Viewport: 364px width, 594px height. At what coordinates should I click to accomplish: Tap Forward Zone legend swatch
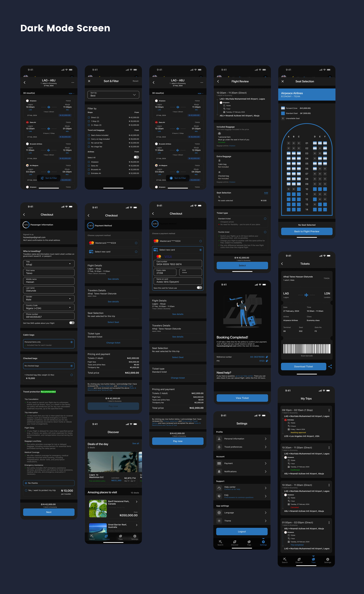click(x=283, y=108)
